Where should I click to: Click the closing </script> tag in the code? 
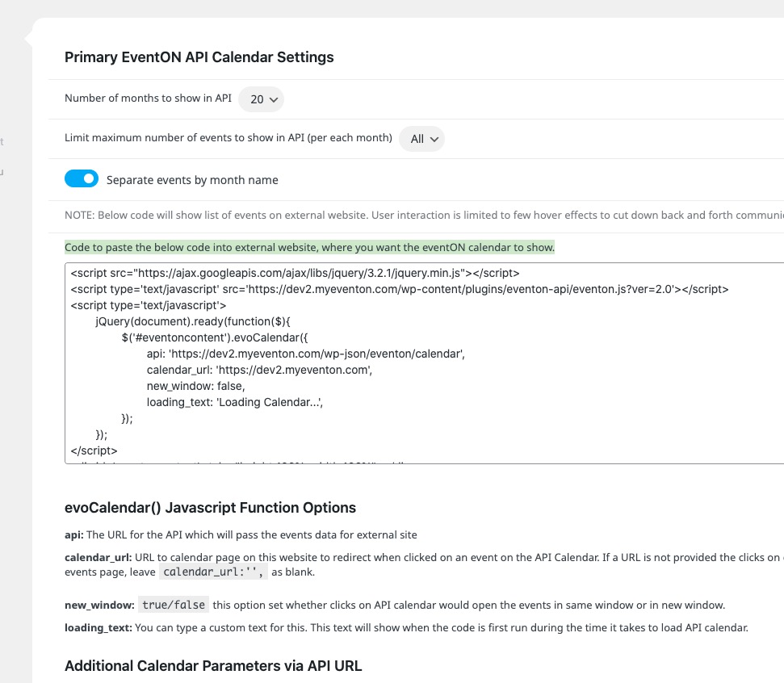click(x=94, y=450)
